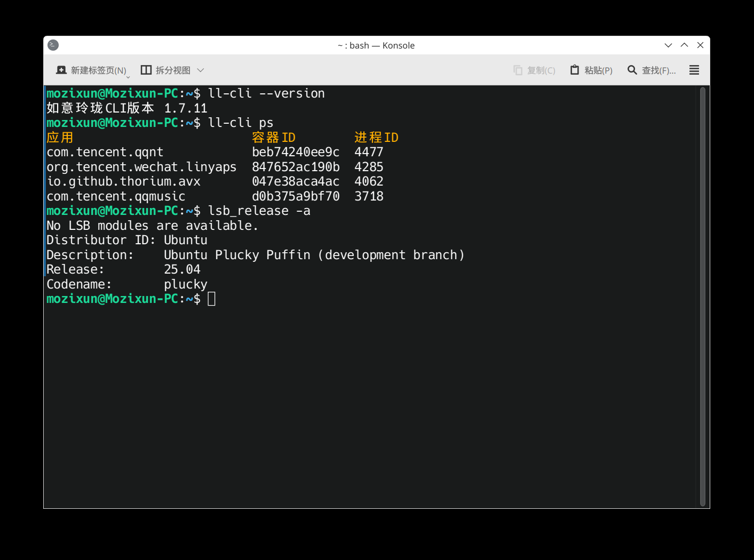Minimize the Konsole window
This screenshot has height=560, width=754.
click(x=668, y=45)
